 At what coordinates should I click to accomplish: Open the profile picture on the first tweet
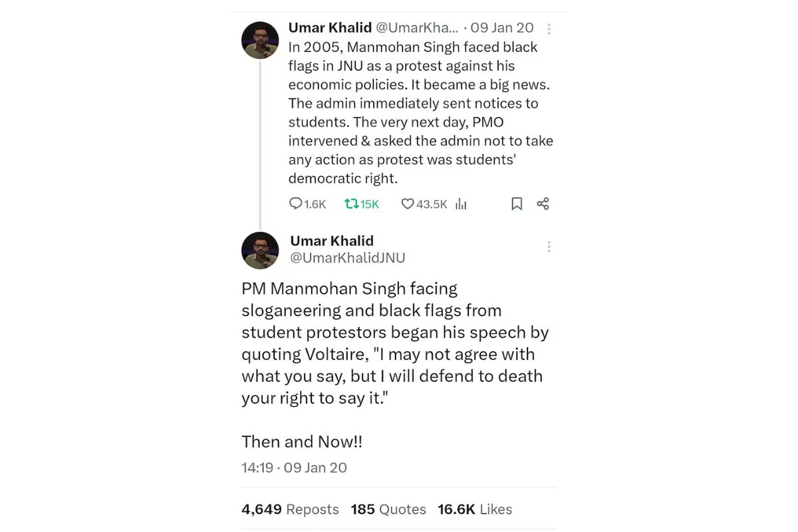[260, 41]
